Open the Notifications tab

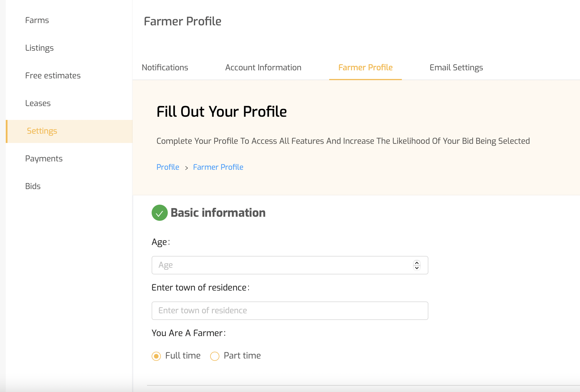(x=165, y=67)
